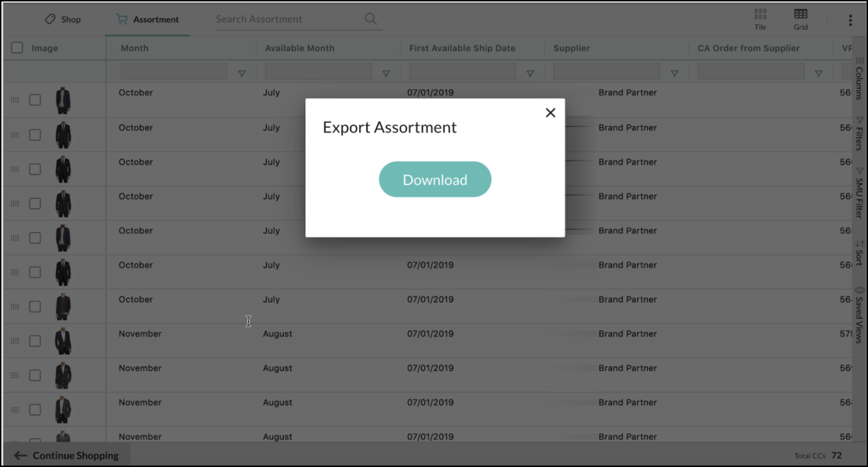Open the Sort side panel
Viewport: 868px width, 467px height.
[x=860, y=253]
